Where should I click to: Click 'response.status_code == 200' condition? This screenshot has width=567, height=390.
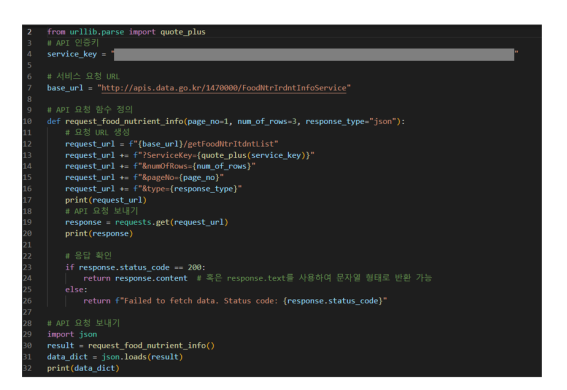[x=140, y=267]
